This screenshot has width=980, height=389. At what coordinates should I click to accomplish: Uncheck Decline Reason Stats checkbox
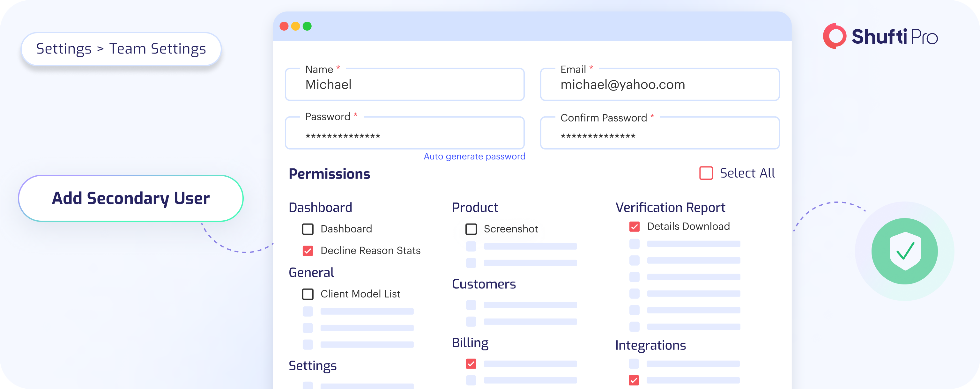click(x=308, y=251)
